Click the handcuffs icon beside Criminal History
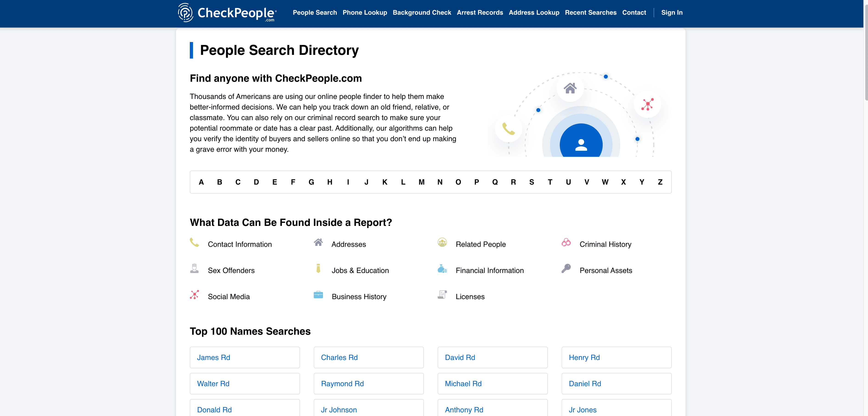Image resolution: width=868 pixels, height=416 pixels. [566, 242]
